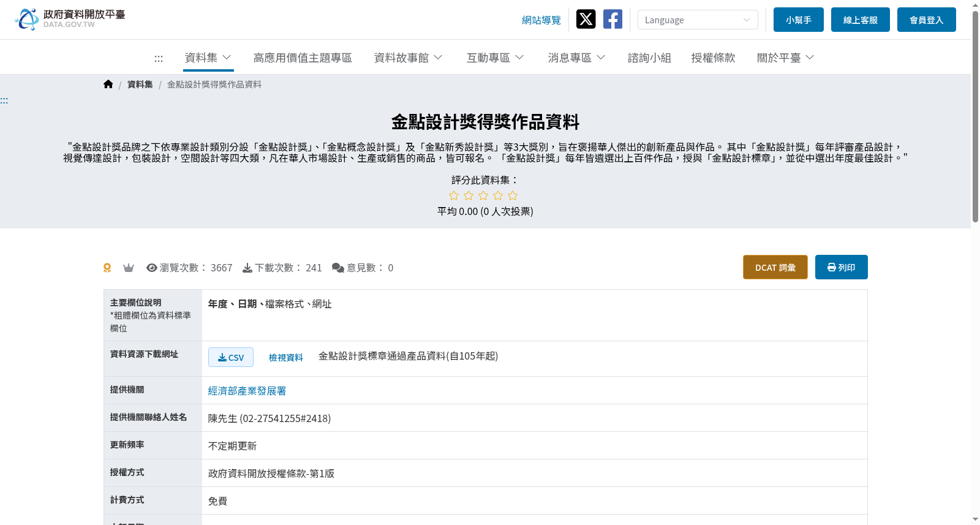Screen dimensions: 980x525
Task: Open 高應用價值主題專區 menu item
Action: click(x=303, y=58)
